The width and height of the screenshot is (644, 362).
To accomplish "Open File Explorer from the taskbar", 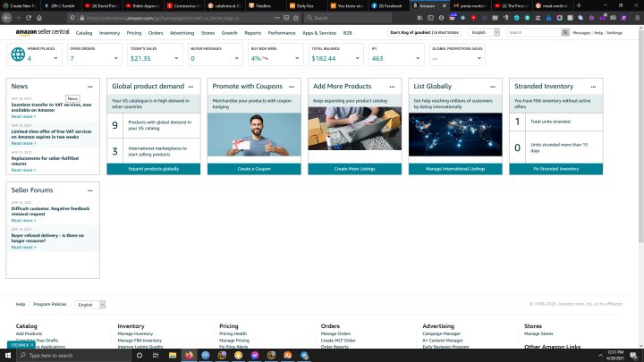I will click(x=173, y=355).
